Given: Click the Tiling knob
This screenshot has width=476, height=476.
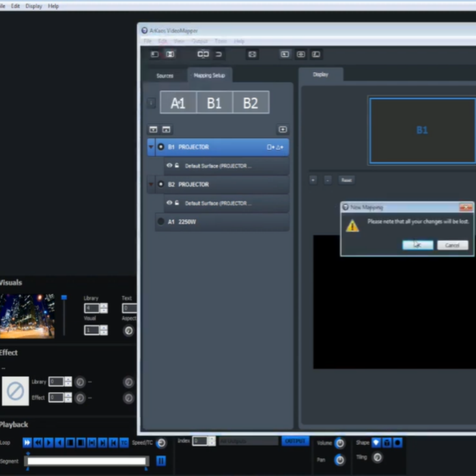Looking at the screenshot, I should [x=377, y=458].
